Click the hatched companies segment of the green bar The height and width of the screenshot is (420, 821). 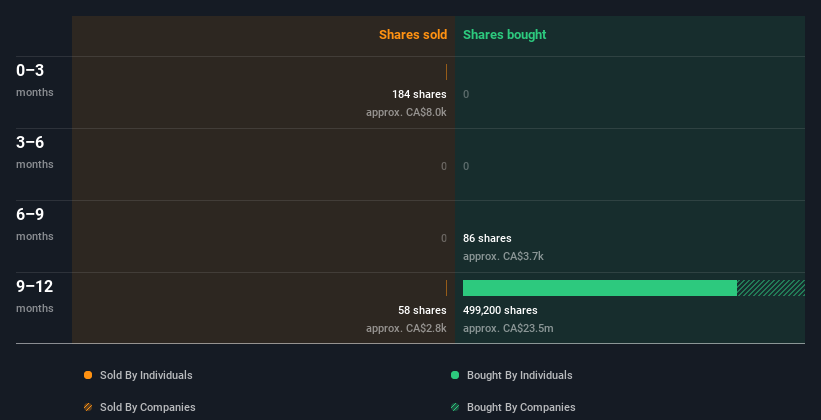(x=771, y=288)
